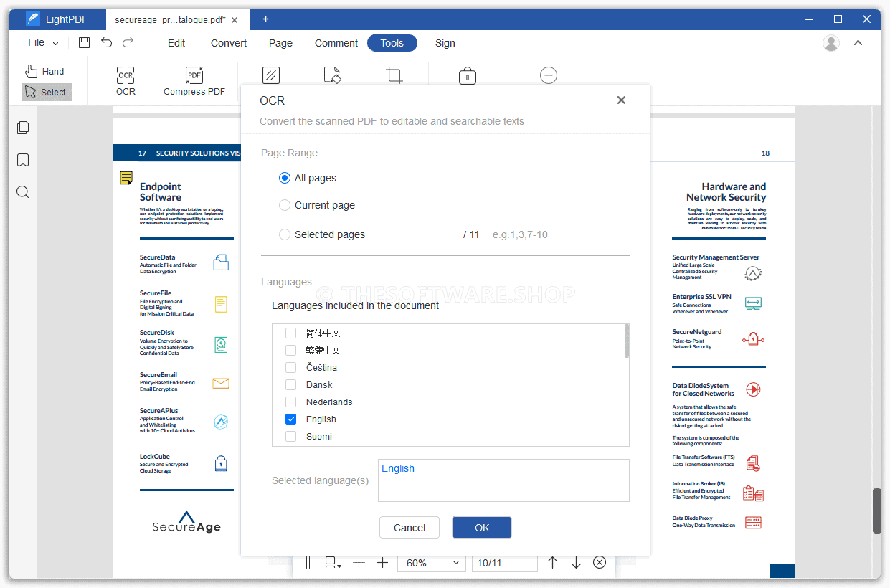Click the Cancel button

(x=410, y=528)
